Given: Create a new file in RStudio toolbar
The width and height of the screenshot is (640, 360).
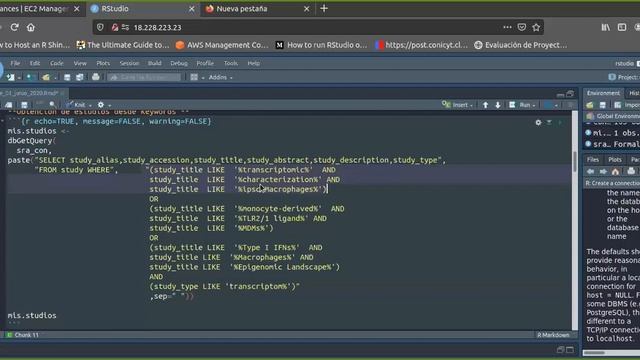Looking at the screenshot, I should (10, 77).
